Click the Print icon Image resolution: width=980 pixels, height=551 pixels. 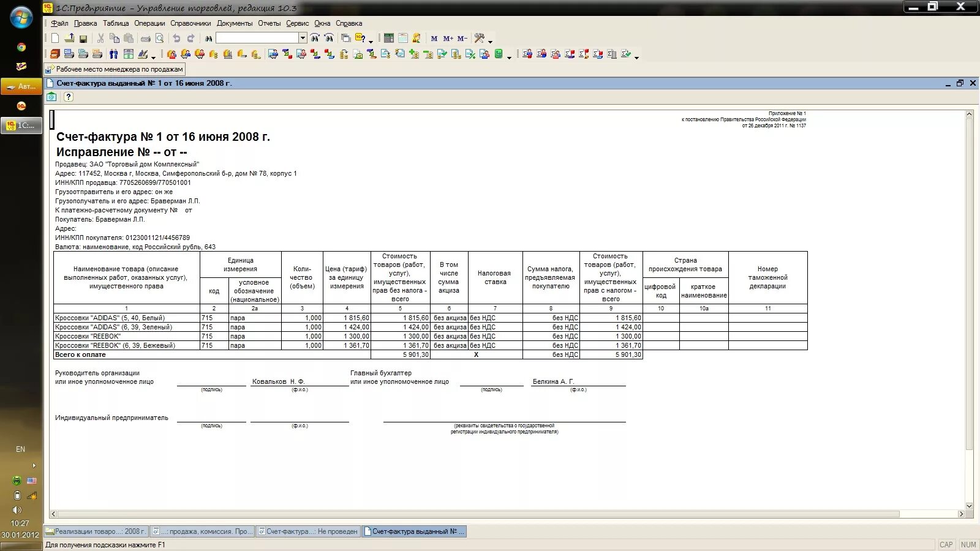145,39
